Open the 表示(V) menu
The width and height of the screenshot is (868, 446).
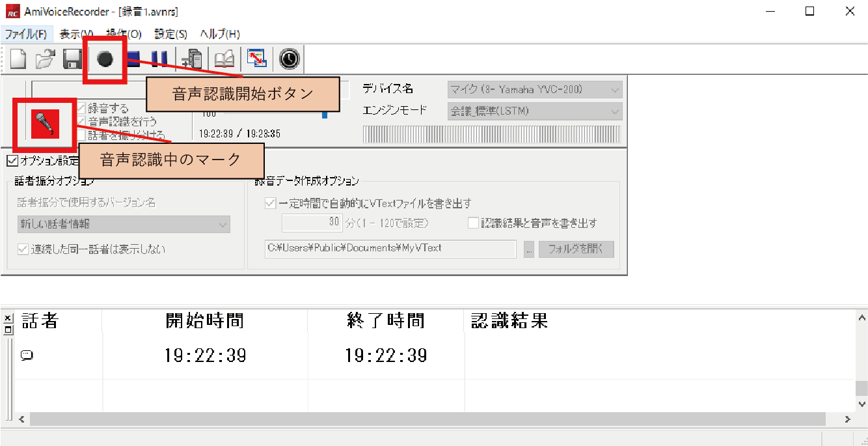pos(76,34)
